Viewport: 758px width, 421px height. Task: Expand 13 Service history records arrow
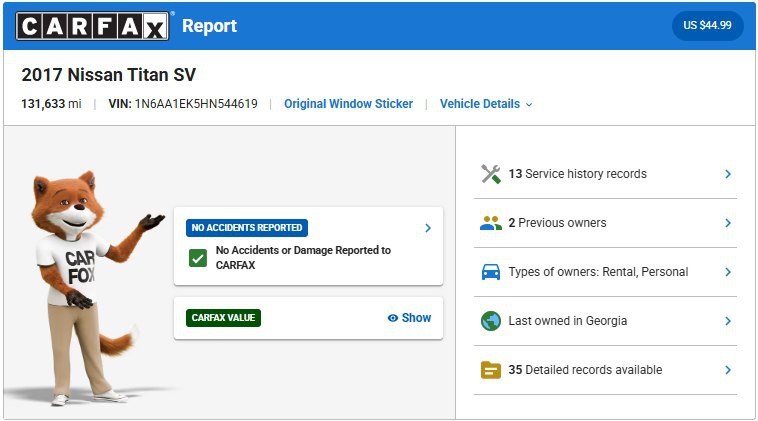[x=728, y=174]
